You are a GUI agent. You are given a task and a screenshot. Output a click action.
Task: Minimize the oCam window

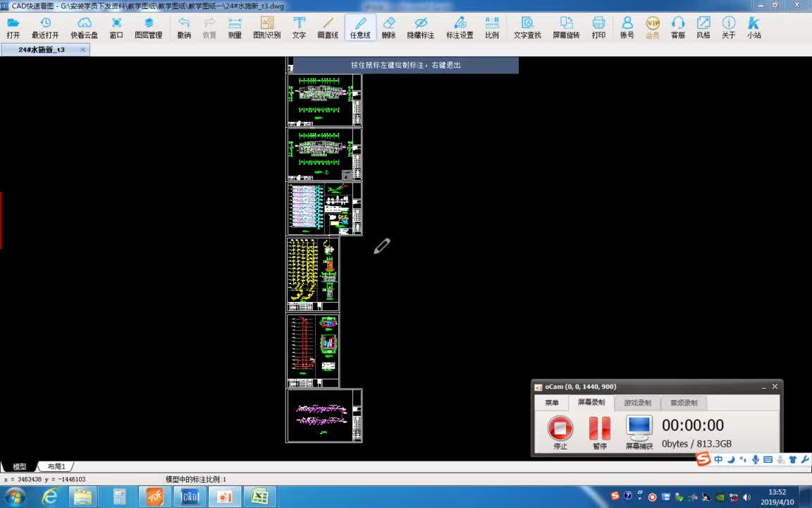[763, 387]
